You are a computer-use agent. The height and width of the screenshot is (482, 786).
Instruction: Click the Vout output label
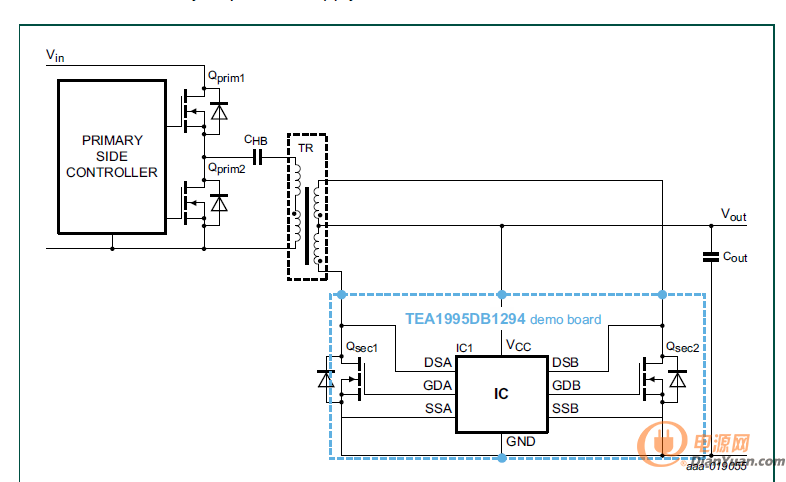click(733, 215)
